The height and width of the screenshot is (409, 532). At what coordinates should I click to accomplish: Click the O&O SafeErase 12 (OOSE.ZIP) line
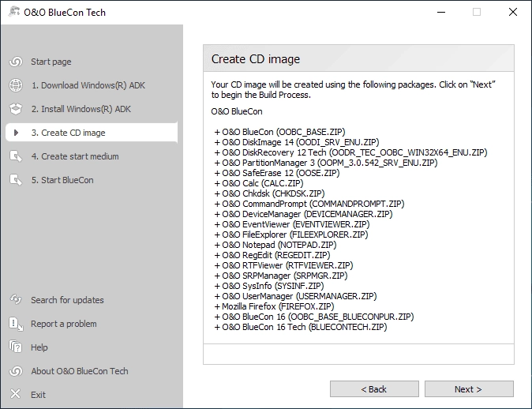[x=277, y=173]
